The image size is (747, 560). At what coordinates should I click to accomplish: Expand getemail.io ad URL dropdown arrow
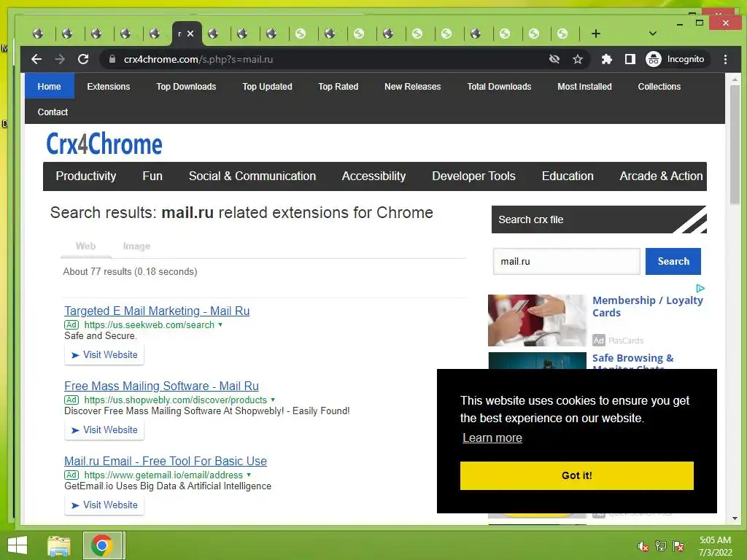249,475
